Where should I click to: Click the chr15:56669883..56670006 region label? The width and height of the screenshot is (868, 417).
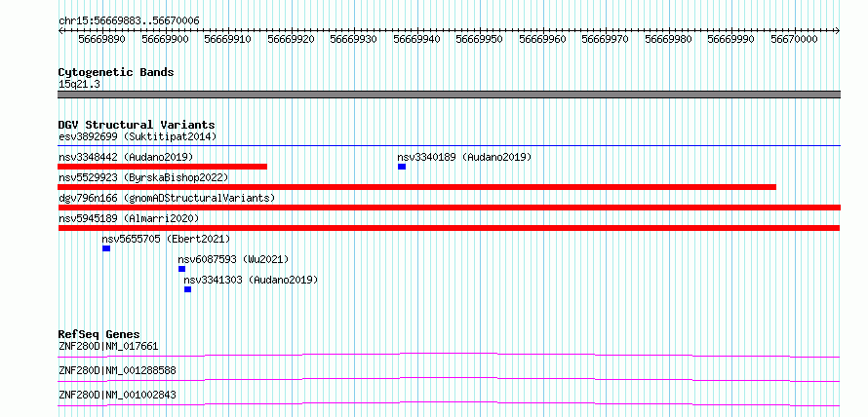click(x=129, y=21)
